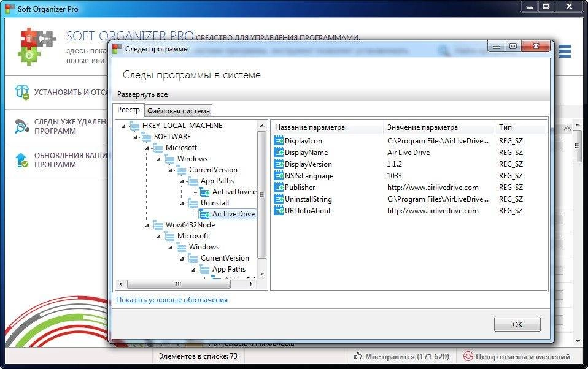Collapse the first Microsoft tree node
588x369 pixels.
tap(147, 148)
